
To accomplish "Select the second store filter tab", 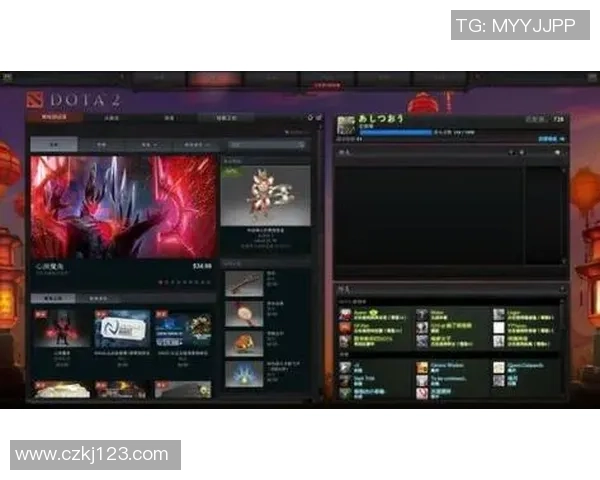I will (101, 145).
